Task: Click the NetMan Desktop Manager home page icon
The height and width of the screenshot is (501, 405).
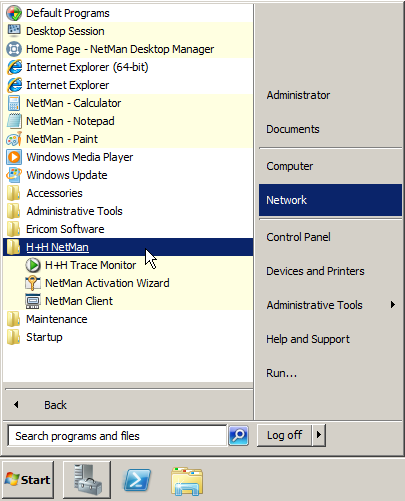Action: coord(14,49)
